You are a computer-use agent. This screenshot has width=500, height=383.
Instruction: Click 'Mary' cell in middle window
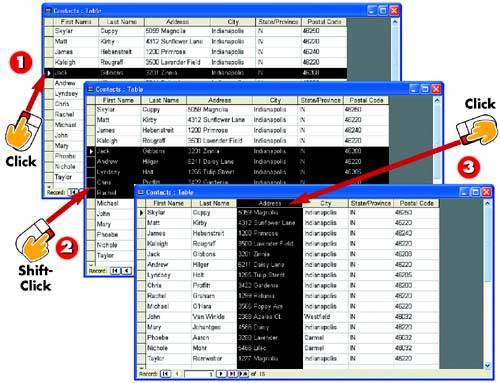coord(114,224)
